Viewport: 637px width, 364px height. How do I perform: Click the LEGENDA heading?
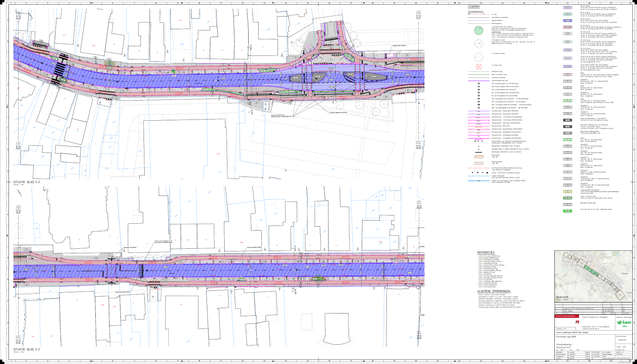(x=474, y=7)
